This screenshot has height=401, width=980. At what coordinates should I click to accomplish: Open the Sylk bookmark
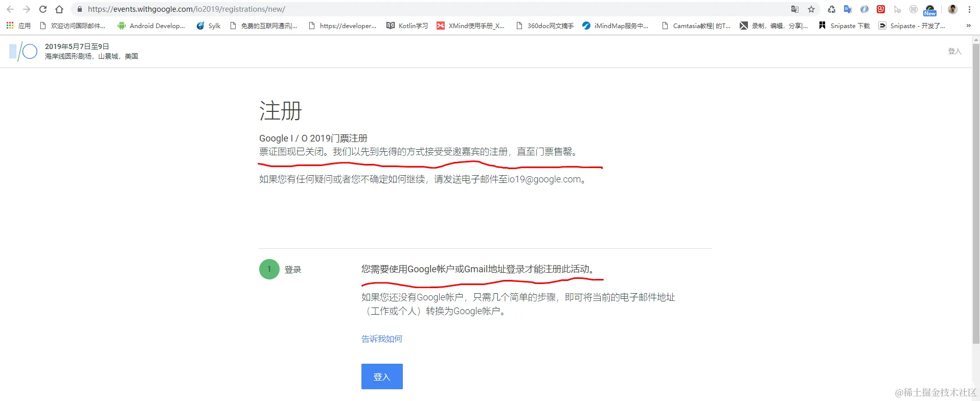209,26
